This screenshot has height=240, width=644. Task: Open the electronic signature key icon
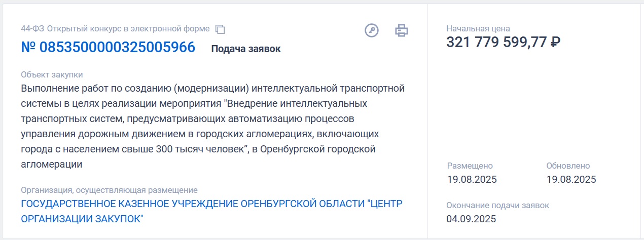[x=372, y=30]
